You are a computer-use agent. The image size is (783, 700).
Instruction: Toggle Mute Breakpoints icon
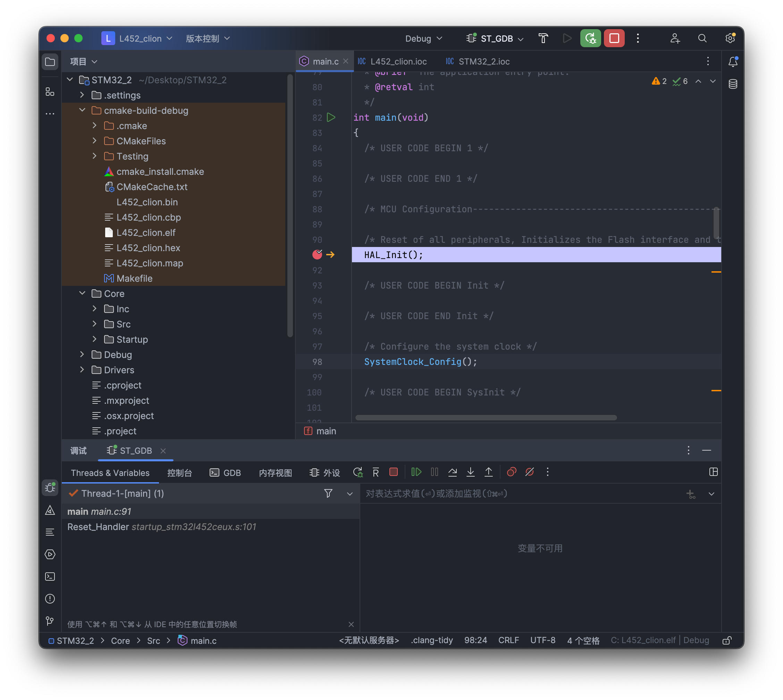(529, 472)
